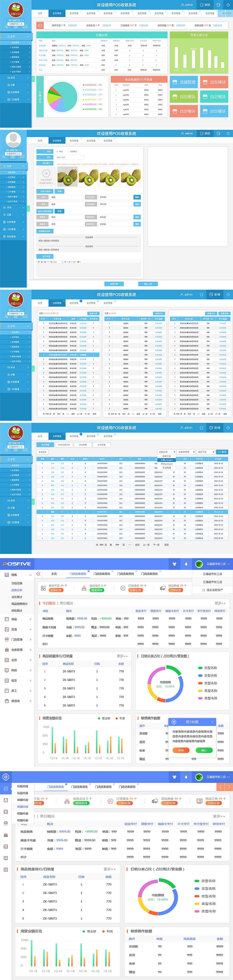Select the blue-highlighted 标题内容 popup item
The height and width of the screenshot is (980, 233).
click(22, 807)
